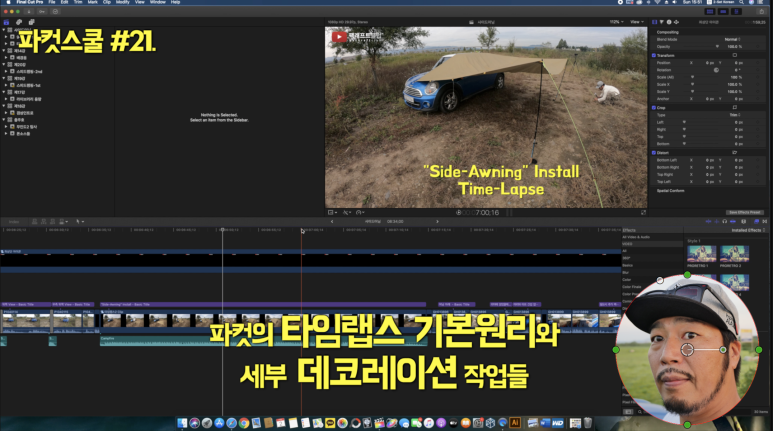Select the Basics effects category
This screenshot has width=773, height=431.
(627, 265)
